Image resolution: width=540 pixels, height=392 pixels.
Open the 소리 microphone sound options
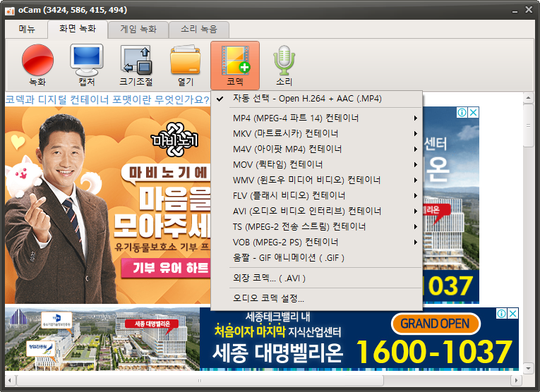284,64
